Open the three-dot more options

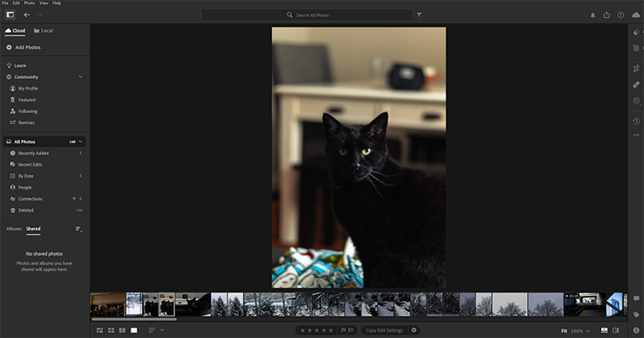click(636, 135)
